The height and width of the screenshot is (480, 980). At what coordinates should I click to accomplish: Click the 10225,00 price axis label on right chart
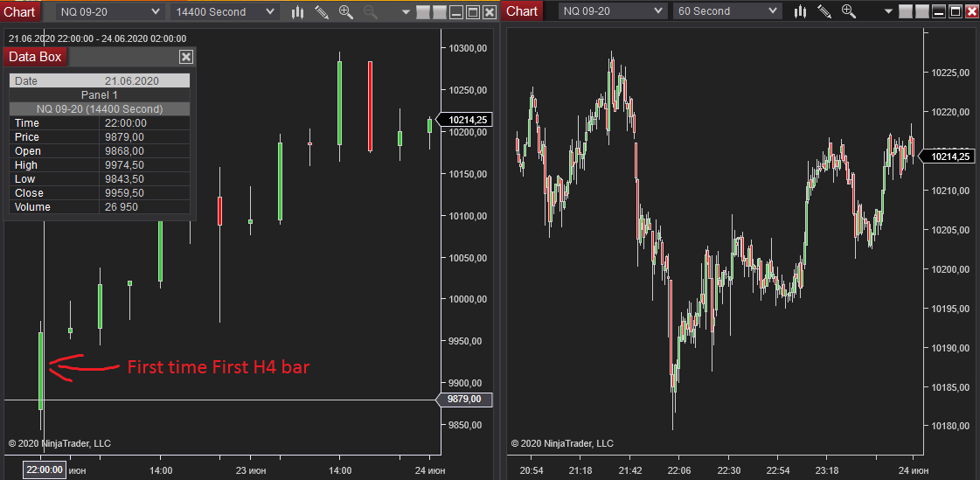pos(950,73)
